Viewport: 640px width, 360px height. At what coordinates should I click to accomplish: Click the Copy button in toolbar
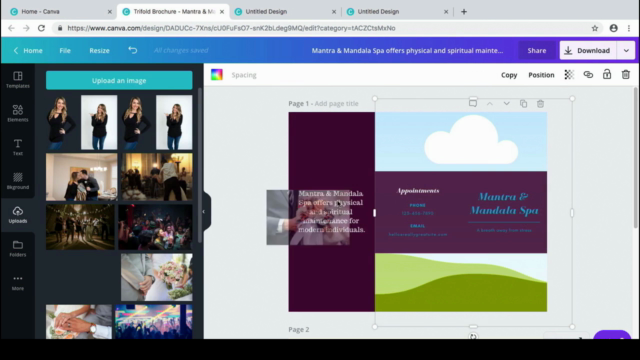pos(509,75)
